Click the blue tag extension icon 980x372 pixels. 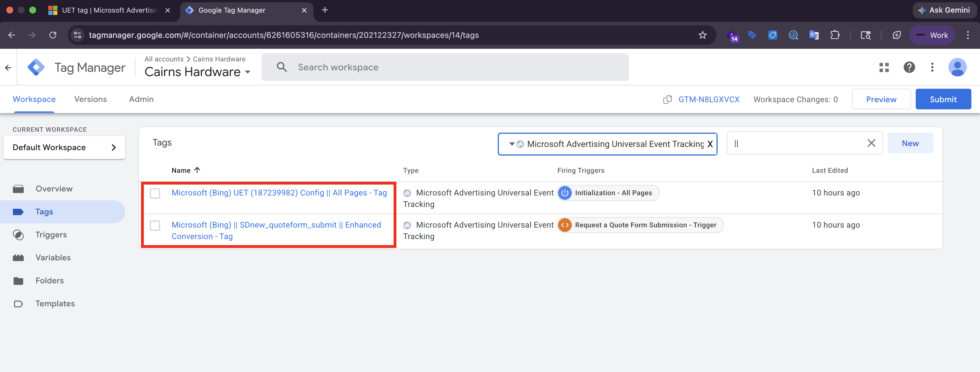point(772,35)
